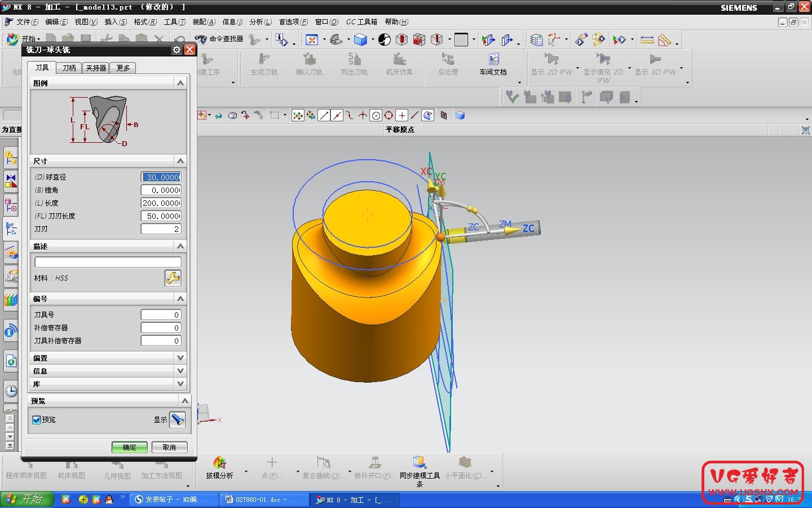Viewport: 812px width, 508px height.
Task: Open the Help (帮助) menu
Action: [x=396, y=22]
